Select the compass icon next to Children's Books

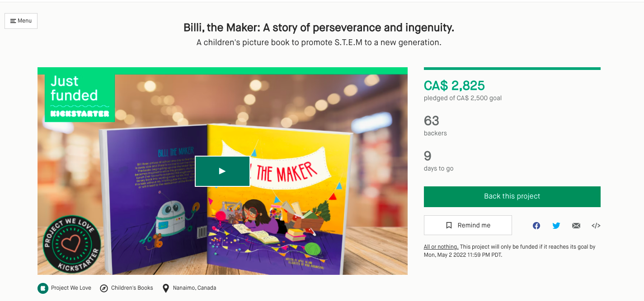pos(105,288)
